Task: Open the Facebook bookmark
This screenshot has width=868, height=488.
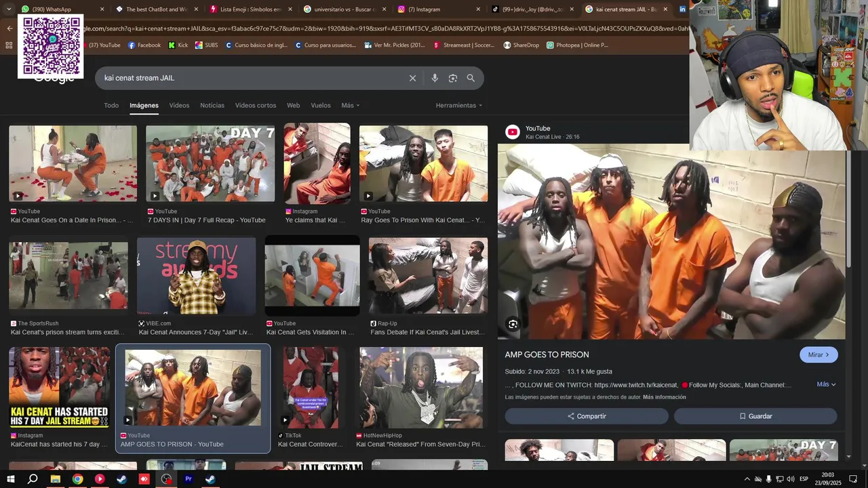Action: [144, 45]
